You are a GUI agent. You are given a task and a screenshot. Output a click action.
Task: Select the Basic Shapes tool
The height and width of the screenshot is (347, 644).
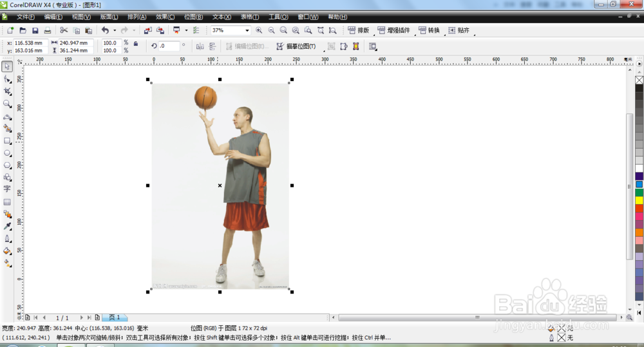(x=7, y=178)
